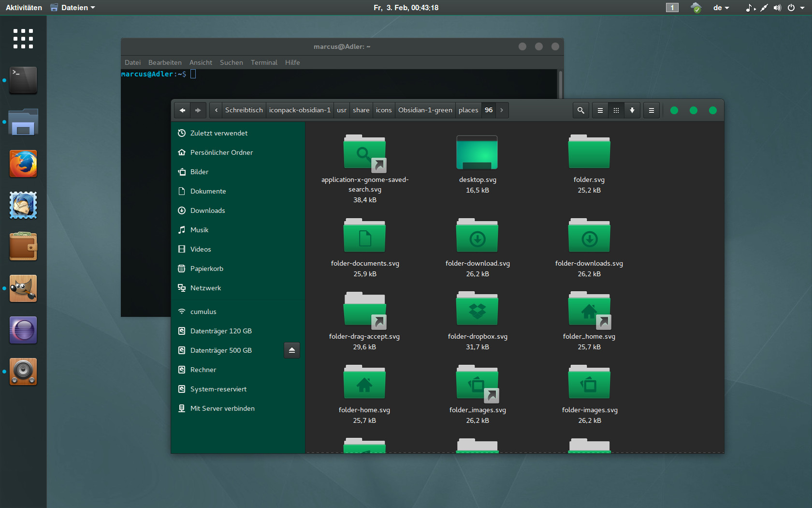Open the hamburger menu in file manager
The image size is (812, 508).
pos(652,110)
